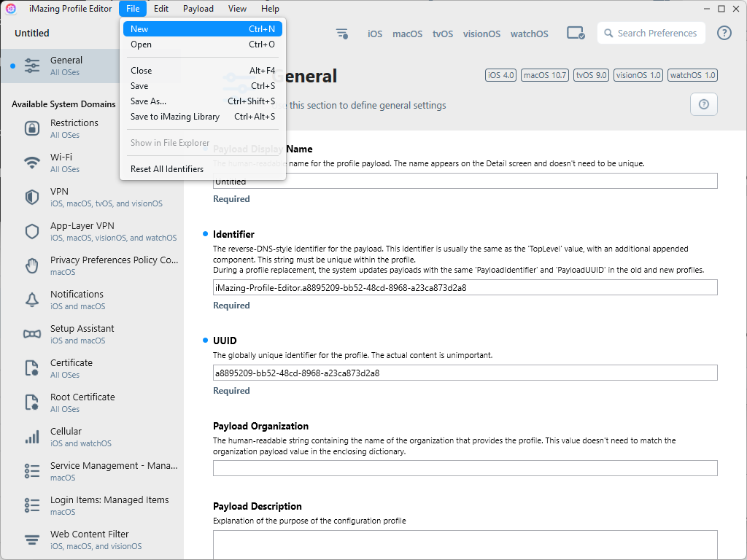This screenshot has width=747, height=560.
Task: Click the Notifications bell icon
Action: point(32,300)
